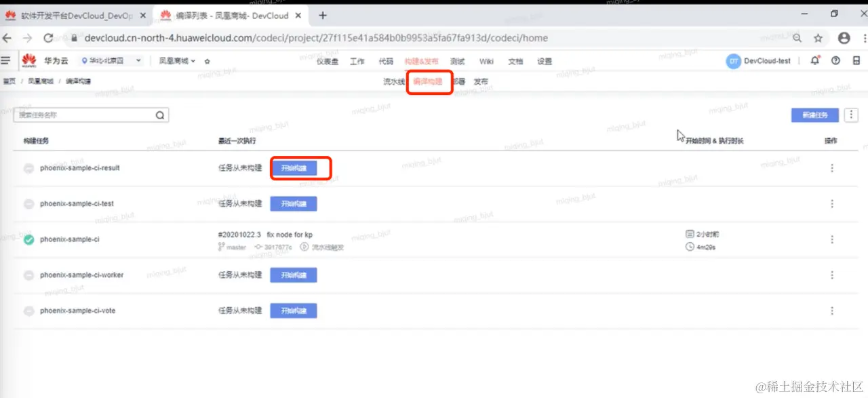Go back in browser history
The height and width of the screenshot is (398, 868).
coord(7,38)
